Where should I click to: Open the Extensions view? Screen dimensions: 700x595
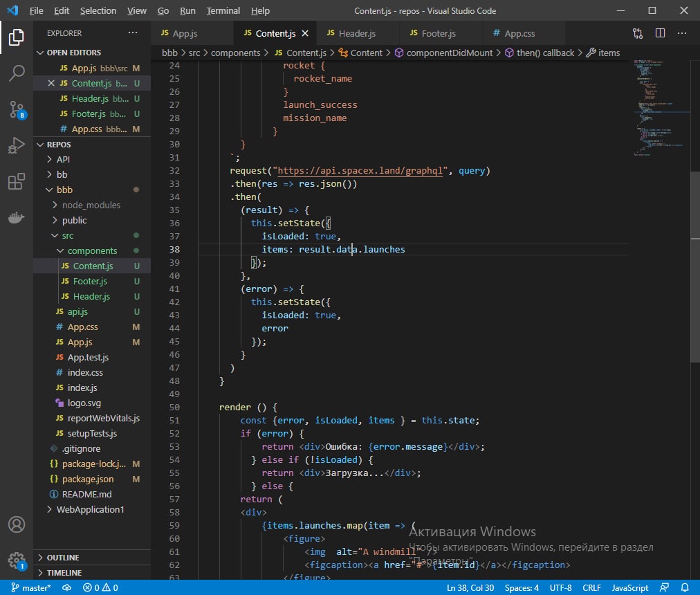click(x=17, y=182)
